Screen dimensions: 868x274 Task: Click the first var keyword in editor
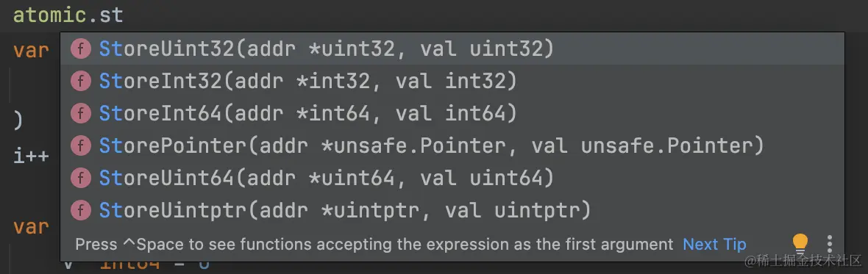tap(31, 50)
